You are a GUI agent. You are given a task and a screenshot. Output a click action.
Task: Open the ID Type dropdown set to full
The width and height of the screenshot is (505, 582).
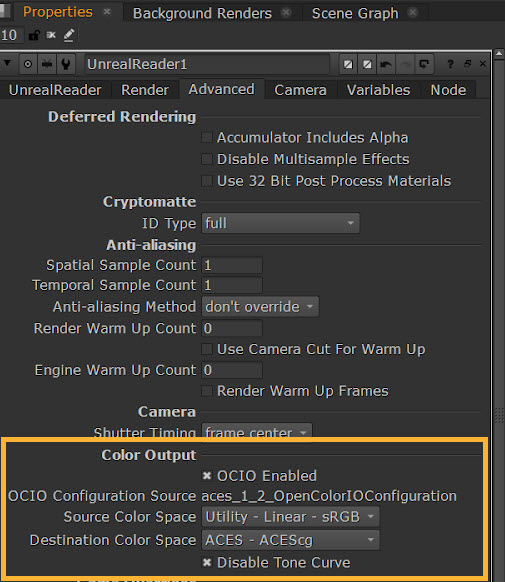coord(281,223)
